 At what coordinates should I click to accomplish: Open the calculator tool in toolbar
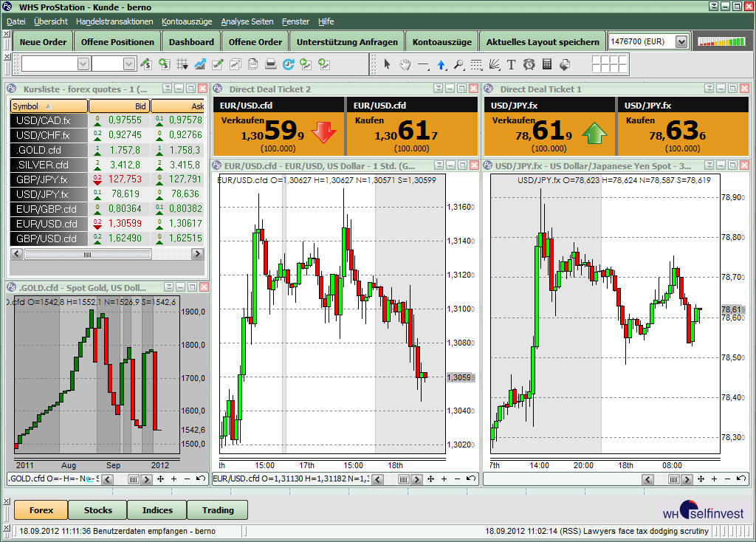pos(547,64)
